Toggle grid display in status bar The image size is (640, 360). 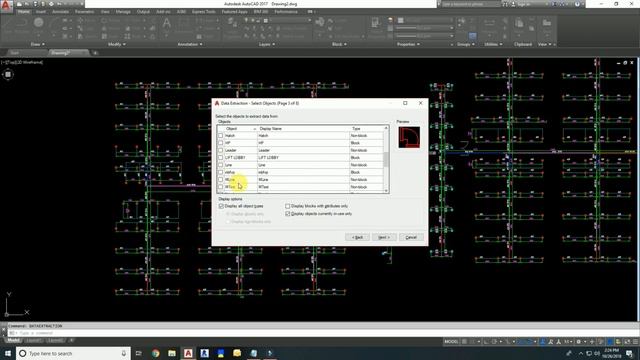[x=464, y=342]
